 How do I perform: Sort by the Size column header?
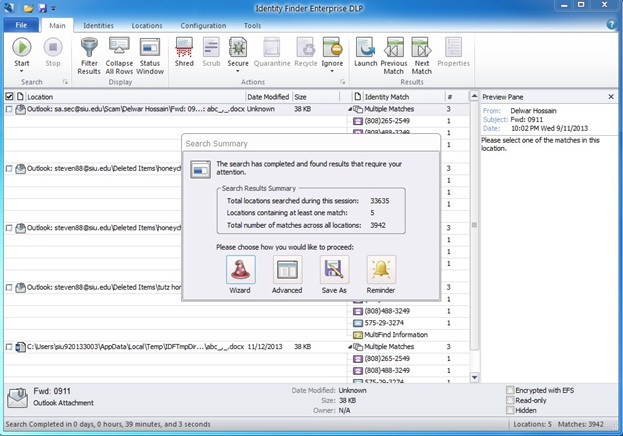316,97
